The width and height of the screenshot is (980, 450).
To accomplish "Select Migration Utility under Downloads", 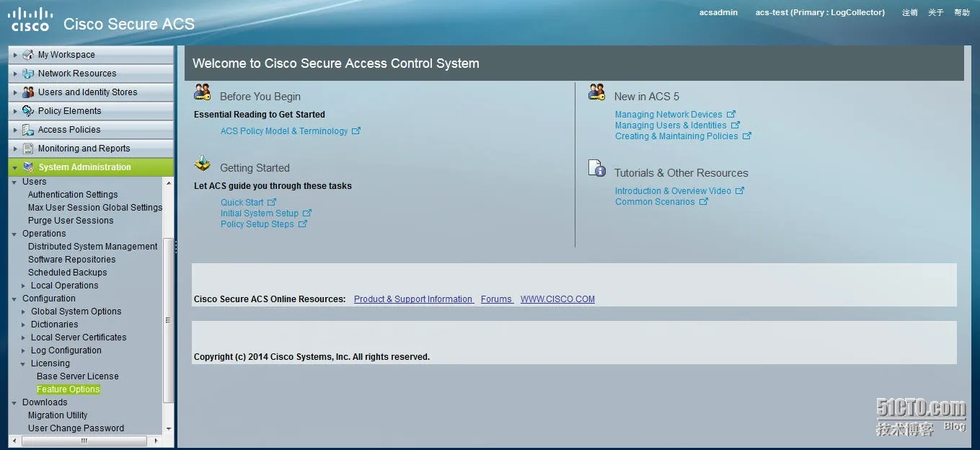I will (x=58, y=415).
